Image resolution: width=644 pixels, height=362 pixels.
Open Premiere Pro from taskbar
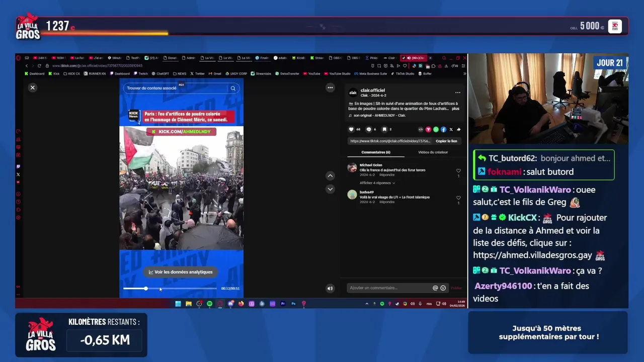pos(283,304)
